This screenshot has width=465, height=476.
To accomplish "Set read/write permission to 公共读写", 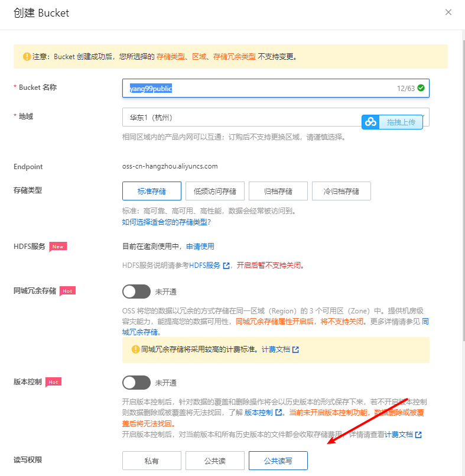I will click(x=278, y=461).
